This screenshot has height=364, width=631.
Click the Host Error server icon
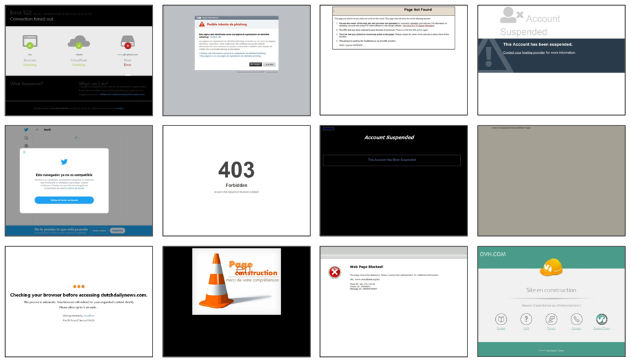(127, 42)
